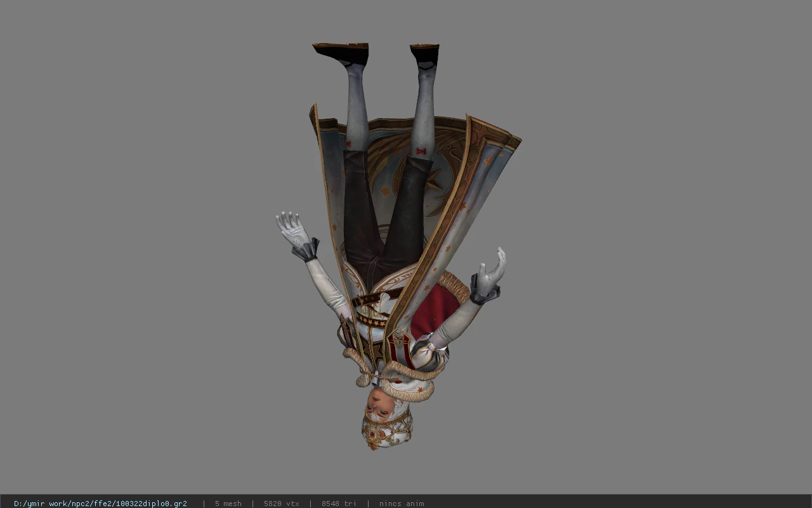Click the file path D:/ymir work/npc2/ffe2/100322diplo0.gr2
The image size is (812, 508).
100,504
